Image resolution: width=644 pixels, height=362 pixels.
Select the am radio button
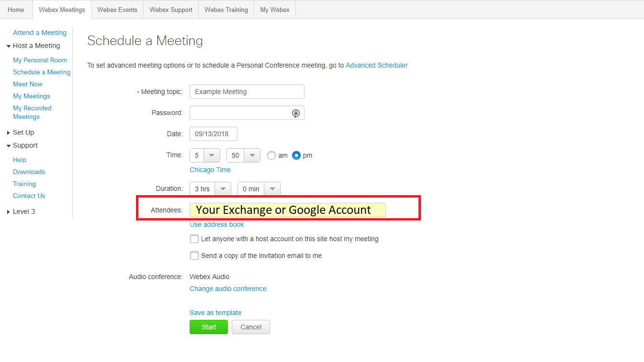coord(271,155)
